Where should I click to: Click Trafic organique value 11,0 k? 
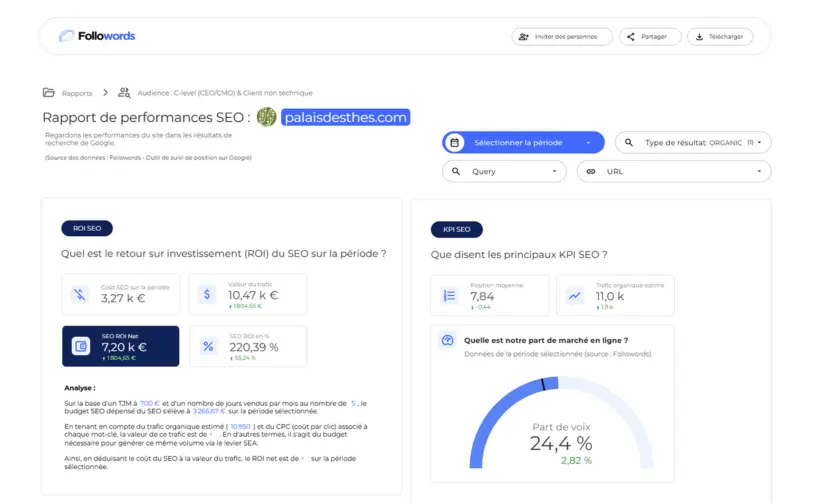tap(610, 296)
